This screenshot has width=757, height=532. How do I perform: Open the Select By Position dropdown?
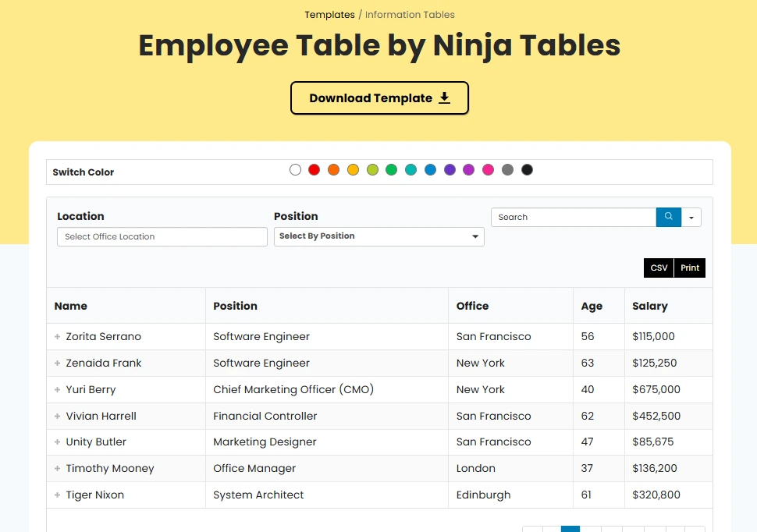point(379,236)
